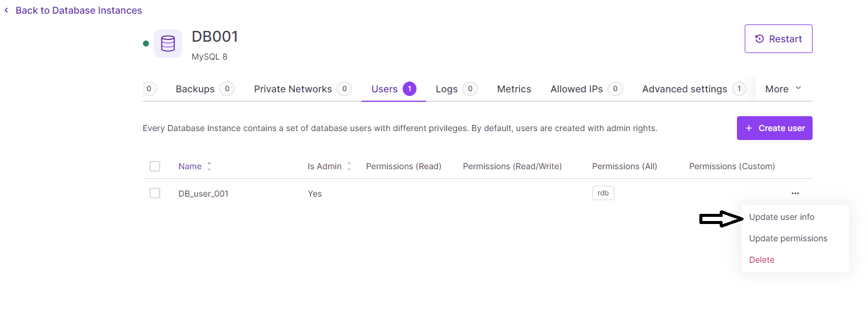The image size is (868, 336).
Task: Choose Update permissions from the menu
Action: tap(788, 238)
